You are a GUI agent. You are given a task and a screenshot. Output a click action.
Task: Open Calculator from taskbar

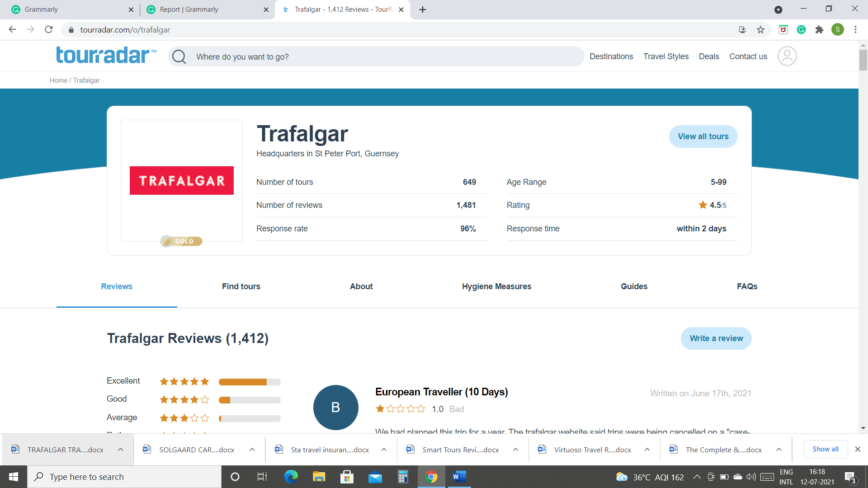[403, 477]
